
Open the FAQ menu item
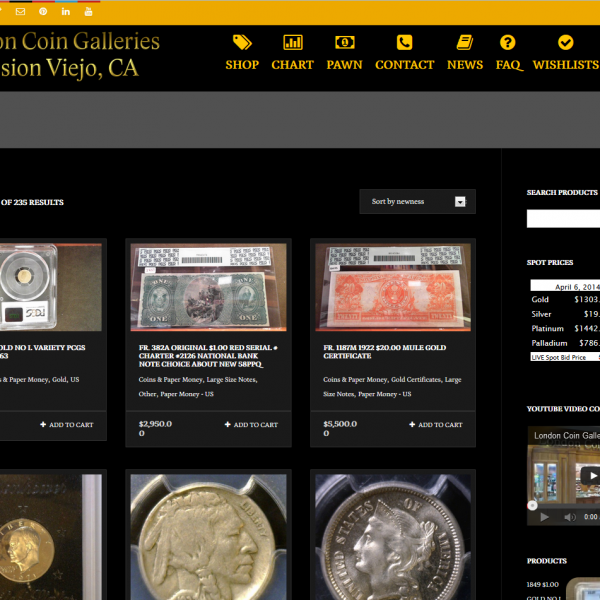pyautogui.click(x=508, y=64)
